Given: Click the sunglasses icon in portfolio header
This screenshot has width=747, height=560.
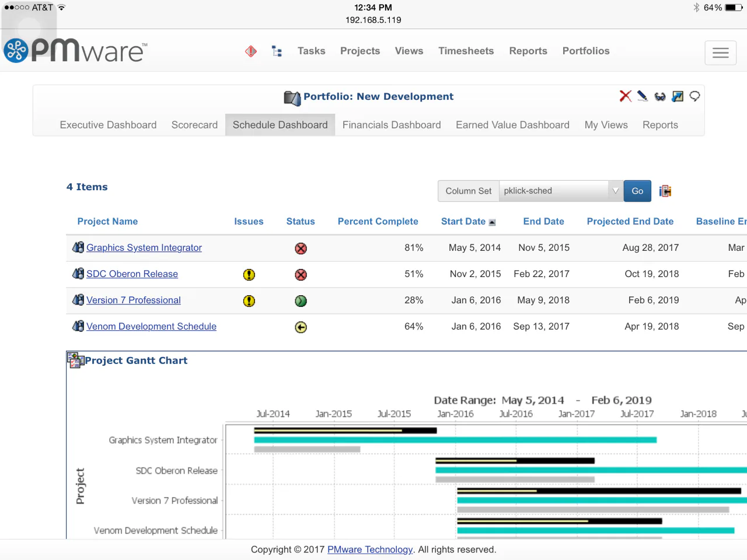Looking at the screenshot, I should (x=660, y=97).
